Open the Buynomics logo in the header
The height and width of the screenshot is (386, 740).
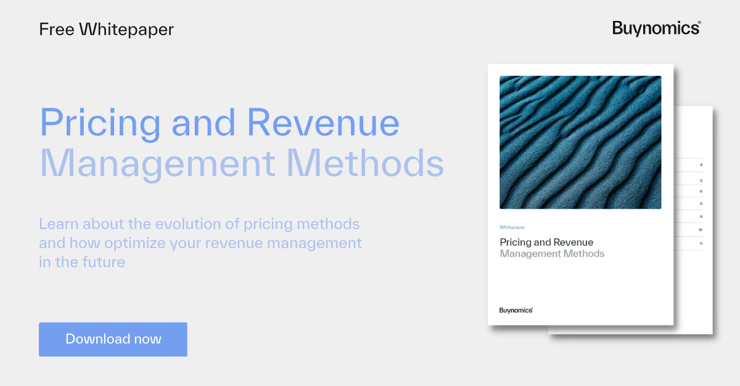656,29
